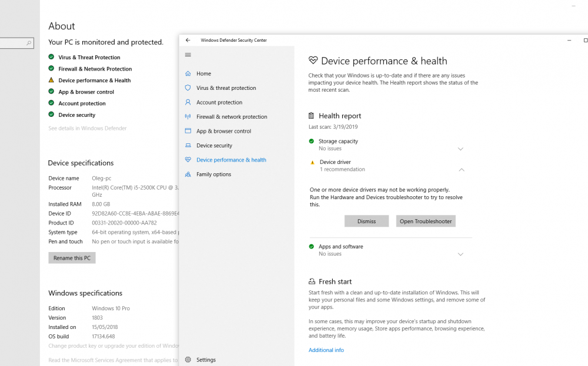This screenshot has width=588, height=366.
Task: Click green check beside Device security in About
Action: pyautogui.click(x=51, y=114)
